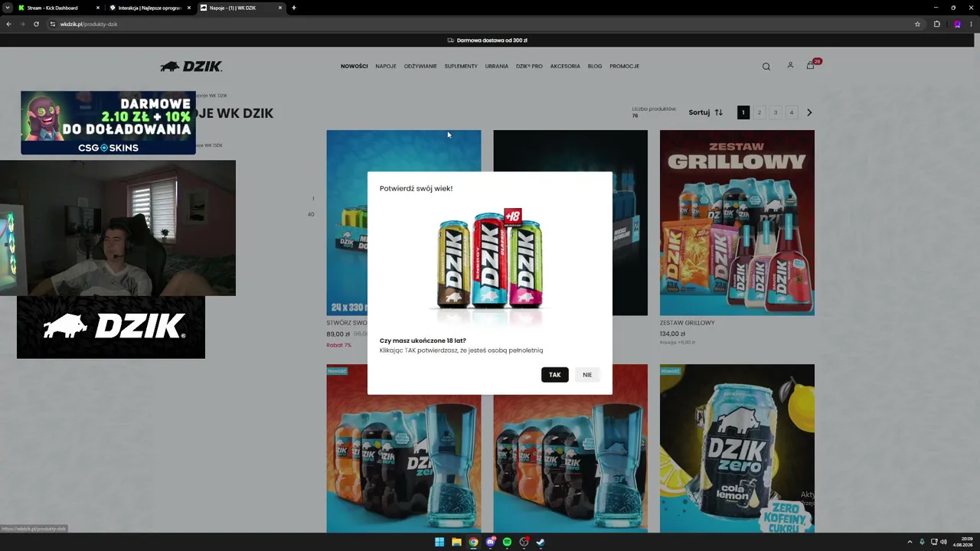This screenshot has width=980, height=551.
Task: Click the browser forward arrow
Action: (x=22, y=24)
